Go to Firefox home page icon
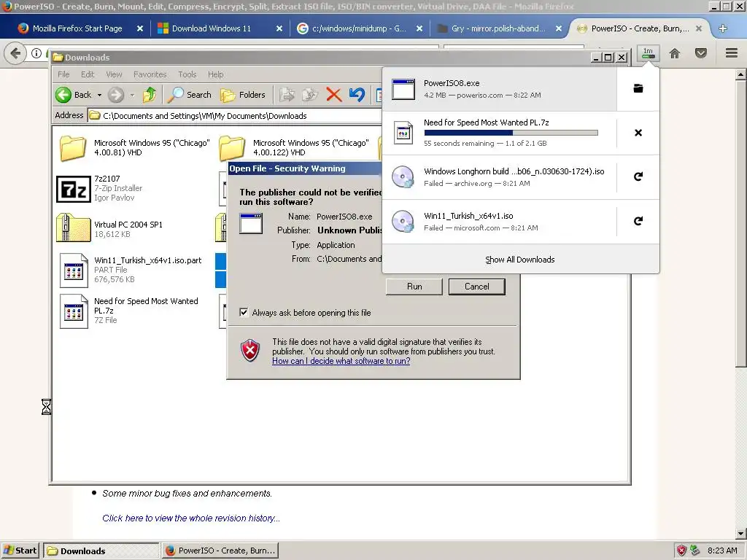This screenshot has height=560, width=747. [x=674, y=53]
